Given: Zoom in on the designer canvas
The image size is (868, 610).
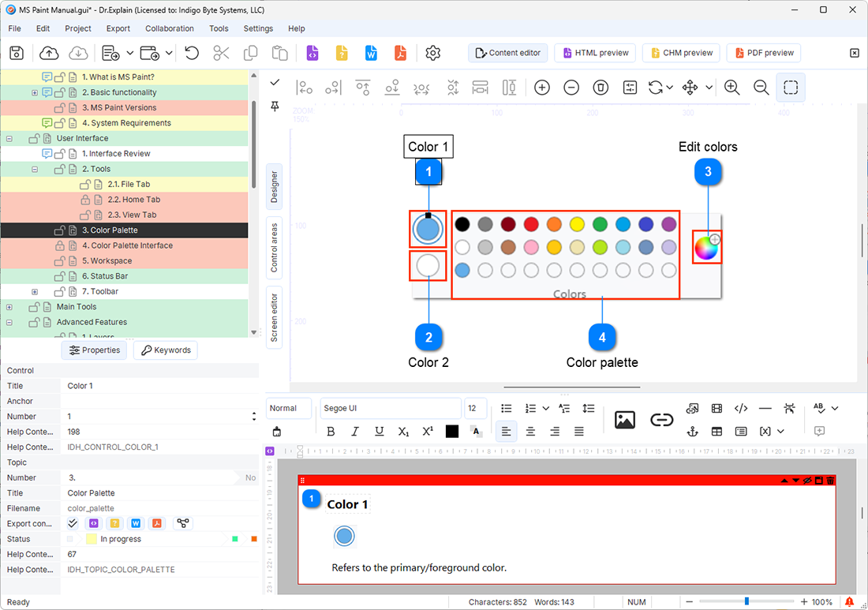Looking at the screenshot, I should click(731, 88).
